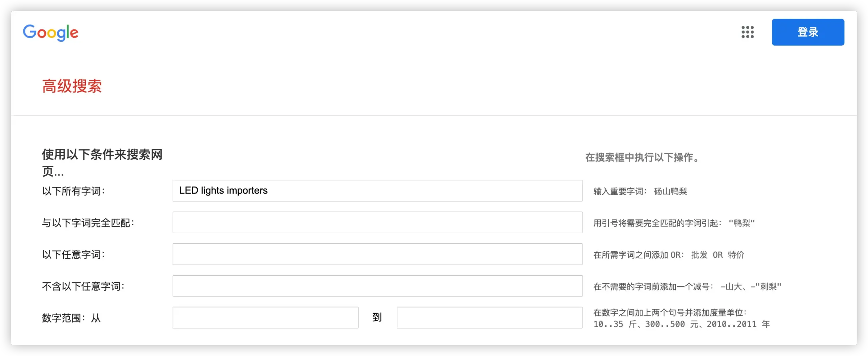
Task: Click the 与以下字词完全匹配 input box
Action: click(377, 222)
